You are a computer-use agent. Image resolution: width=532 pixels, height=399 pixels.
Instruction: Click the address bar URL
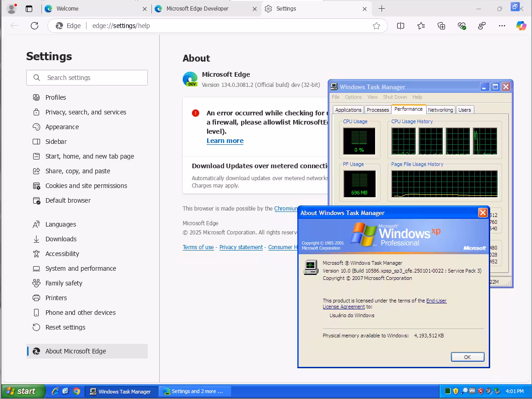click(x=121, y=26)
